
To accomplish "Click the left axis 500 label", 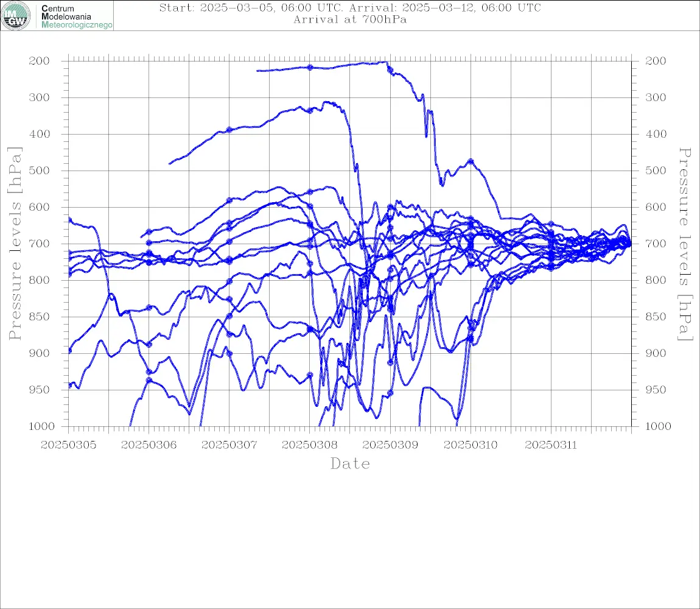I will tap(39, 171).
